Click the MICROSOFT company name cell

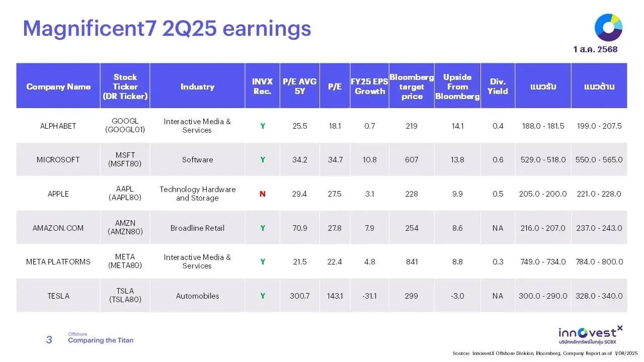58,159
